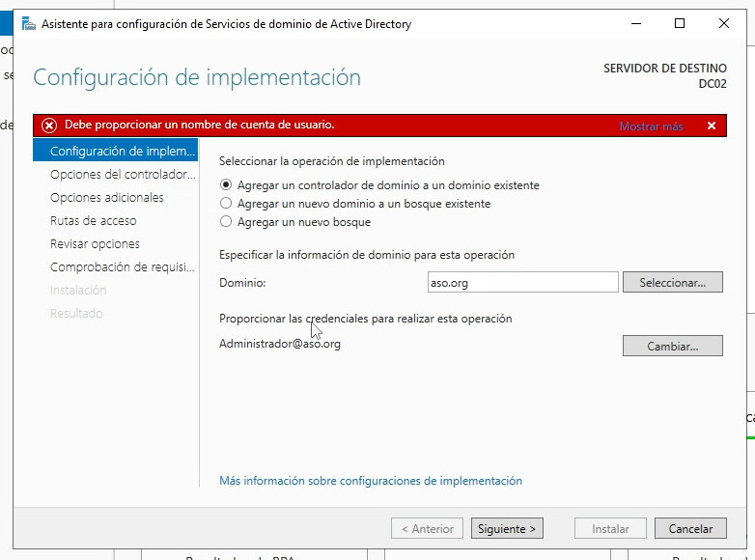The height and width of the screenshot is (560, 755).
Task: Switch to Rutas de acceso step
Action: click(93, 221)
